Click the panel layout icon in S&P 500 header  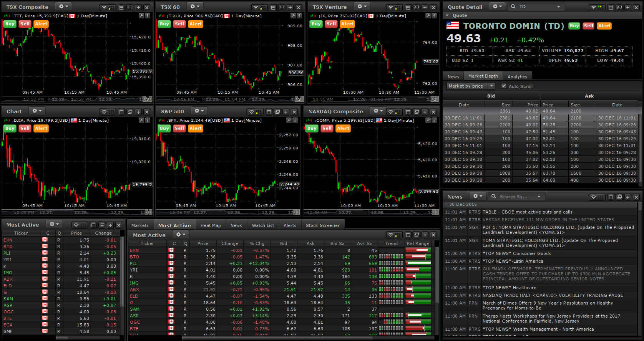(269, 112)
